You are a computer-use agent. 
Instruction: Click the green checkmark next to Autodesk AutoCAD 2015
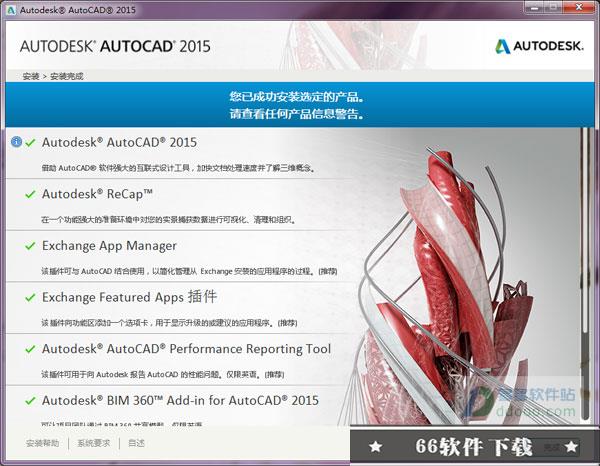pos(30,143)
